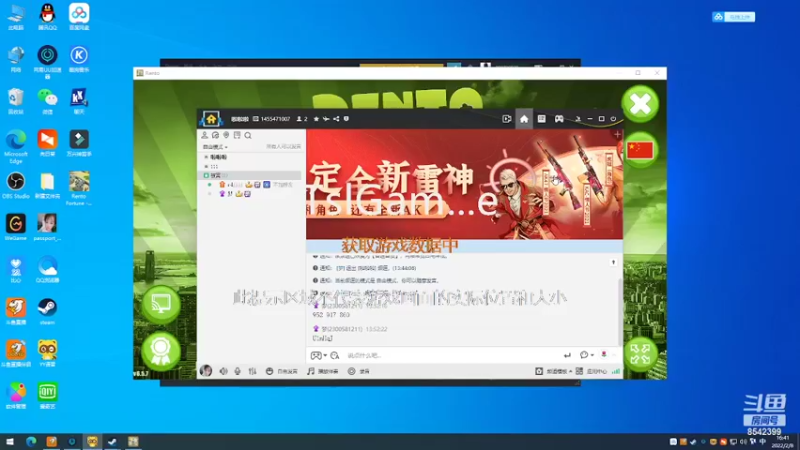
Task: Click the green fullscreen arrows button in Rento
Action: (640, 354)
